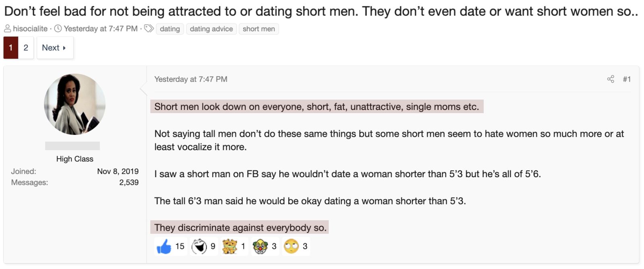Open the thread author hisocialite's profile
This screenshot has width=644, height=269.
30,29
